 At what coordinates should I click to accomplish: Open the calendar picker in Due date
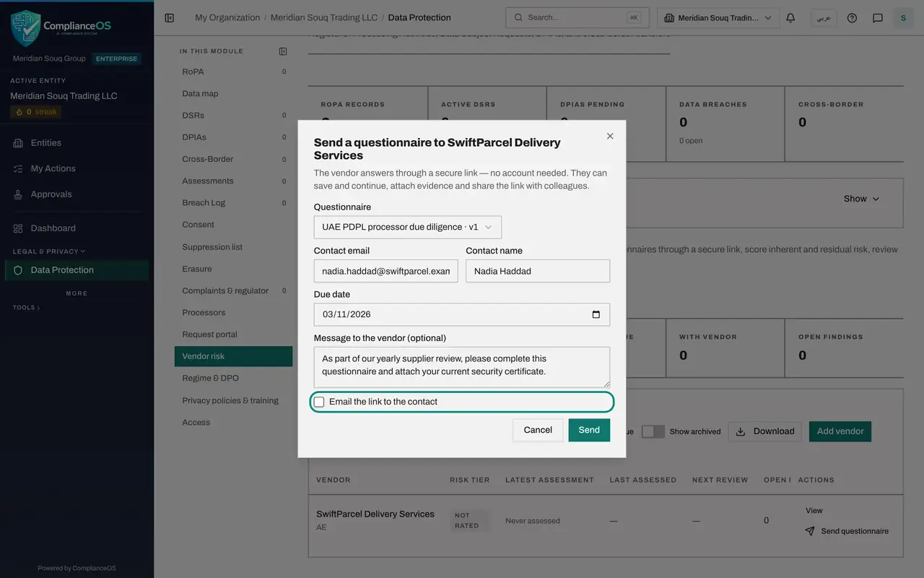coord(596,314)
